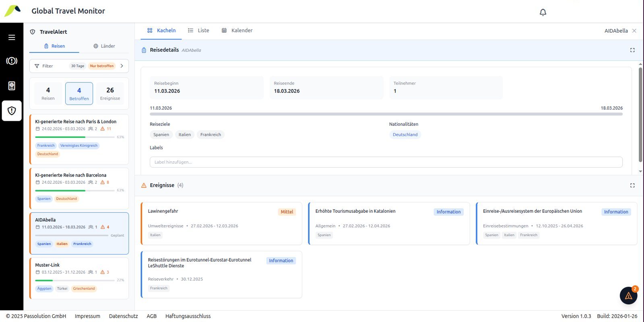Switch to the Kalender view
Viewport: 644px width, 322px height.
(x=237, y=31)
